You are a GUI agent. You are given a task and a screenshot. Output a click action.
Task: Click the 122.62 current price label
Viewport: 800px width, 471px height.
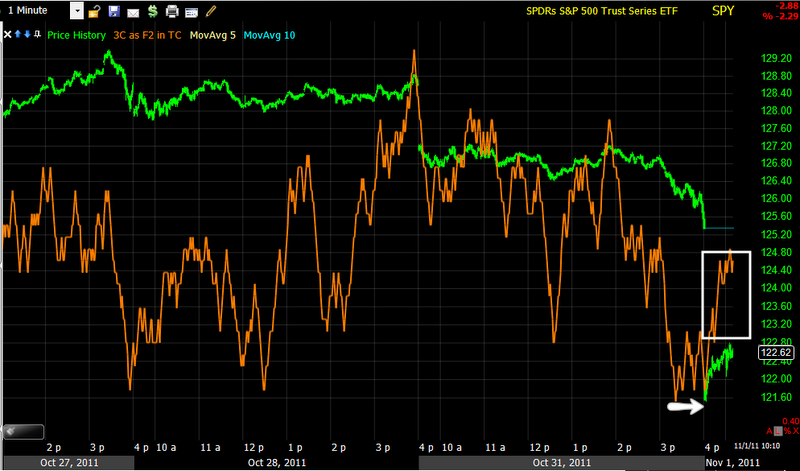(x=776, y=352)
